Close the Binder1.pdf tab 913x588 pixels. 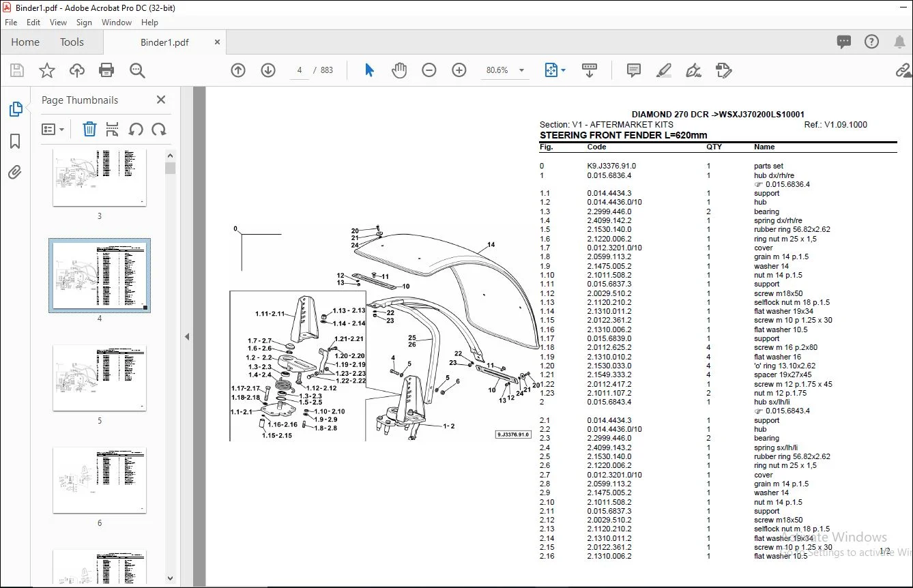coord(218,42)
